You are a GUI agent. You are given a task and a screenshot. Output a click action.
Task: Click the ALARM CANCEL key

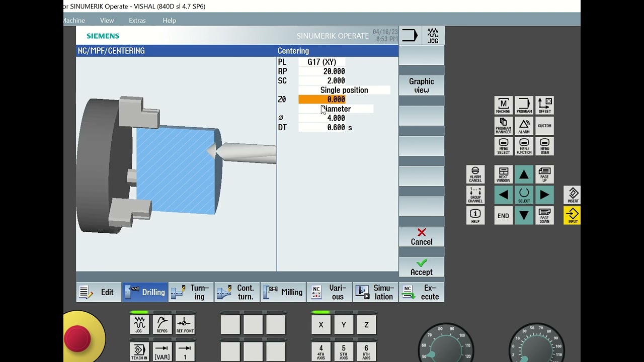(475, 174)
